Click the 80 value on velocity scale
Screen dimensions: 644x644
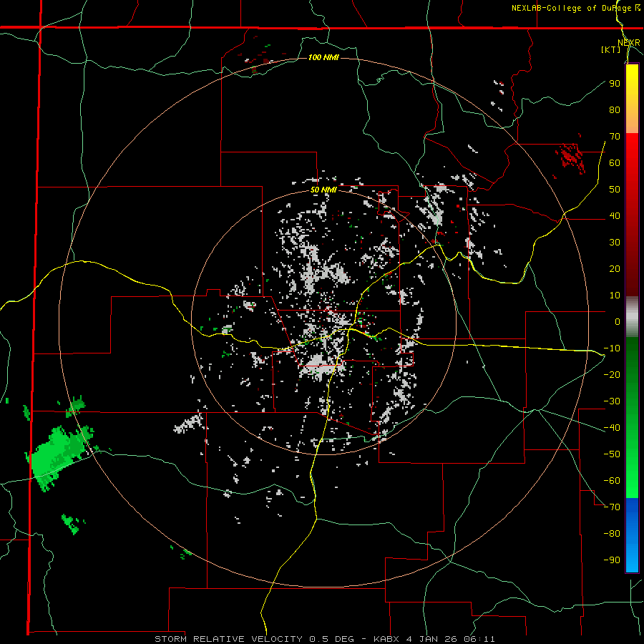coord(615,110)
